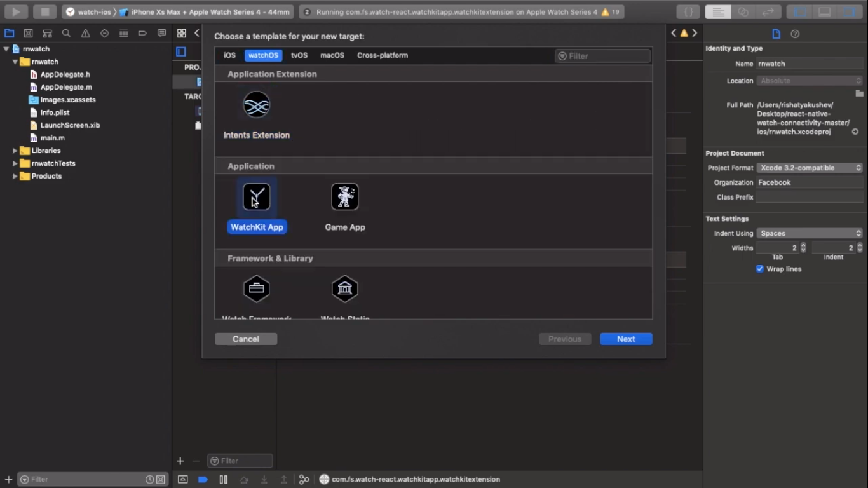Open the File inspector icon
Screen dimensions: 868x488
coord(776,34)
